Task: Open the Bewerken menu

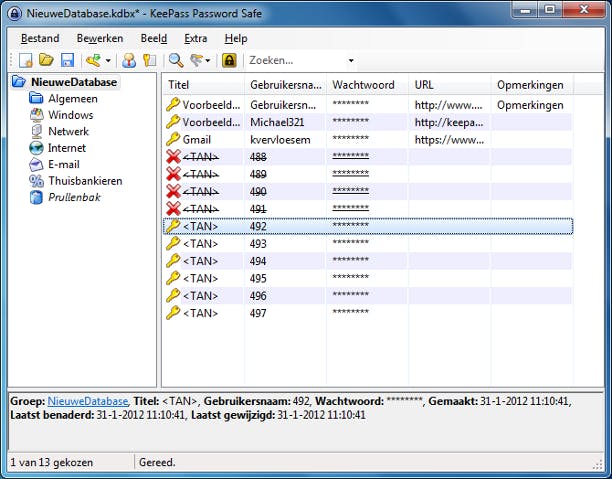Action: [x=100, y=38]
